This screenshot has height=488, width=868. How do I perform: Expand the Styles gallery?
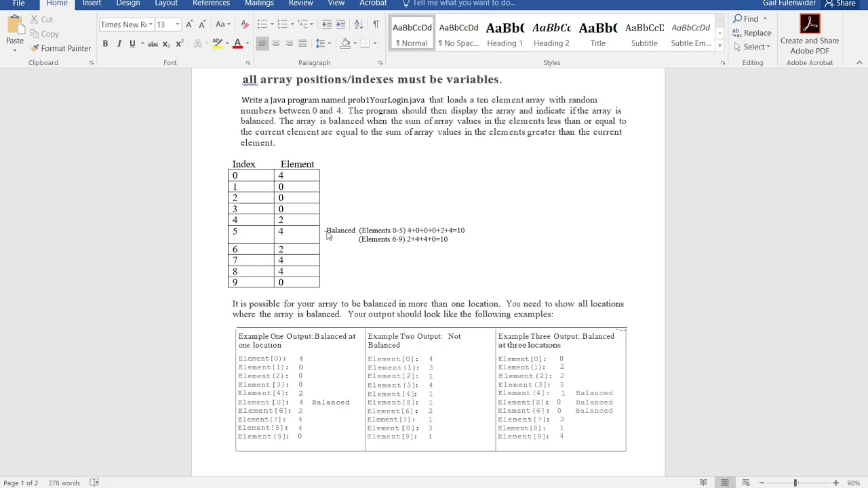[x=719, y=46]
